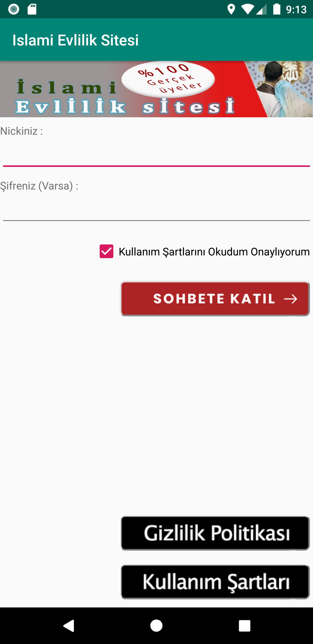Tap the Android back navigation icon
This screenshot has width=313, height=644.
[69, 626]
